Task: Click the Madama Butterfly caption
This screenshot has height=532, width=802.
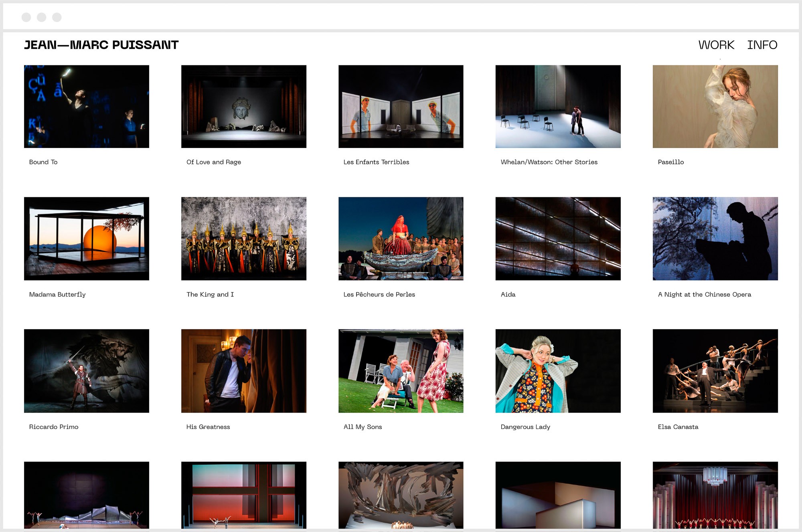Action: (57, 295)
